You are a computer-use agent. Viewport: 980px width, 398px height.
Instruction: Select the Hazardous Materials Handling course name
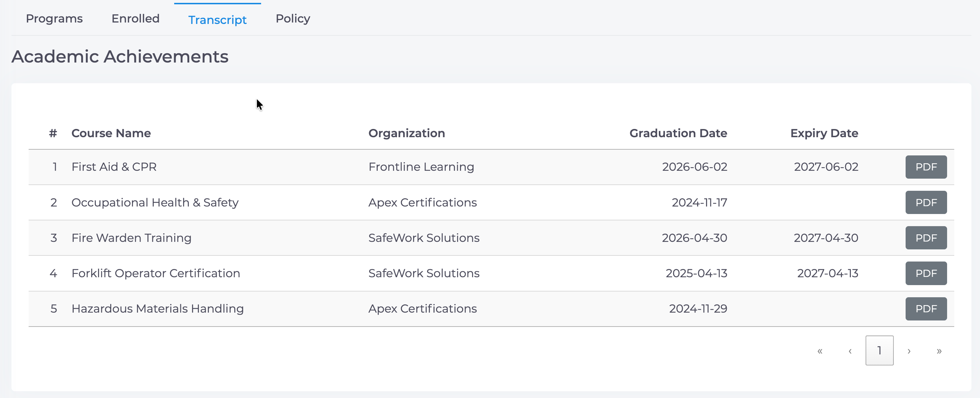tap(157, 309)
